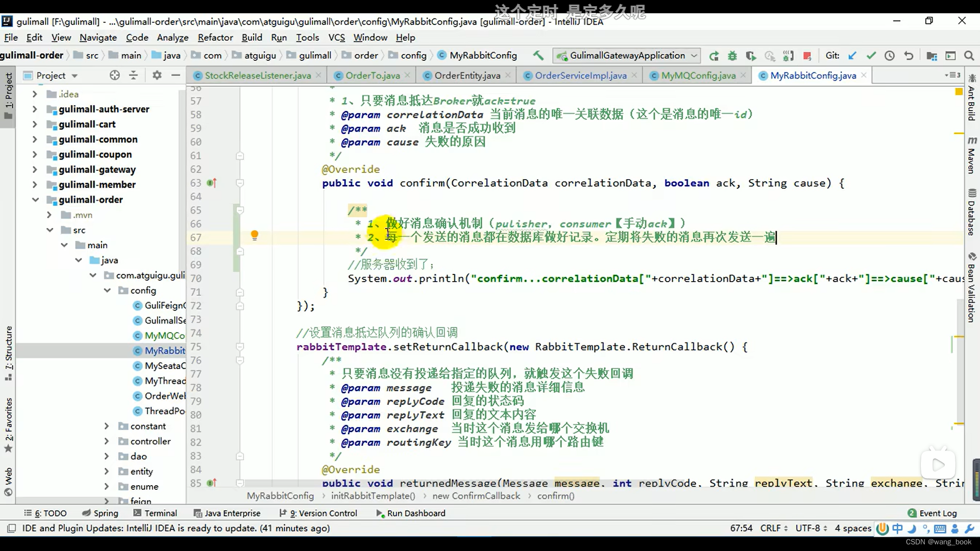Collapse all in Project panel

(x=133, y=75)
